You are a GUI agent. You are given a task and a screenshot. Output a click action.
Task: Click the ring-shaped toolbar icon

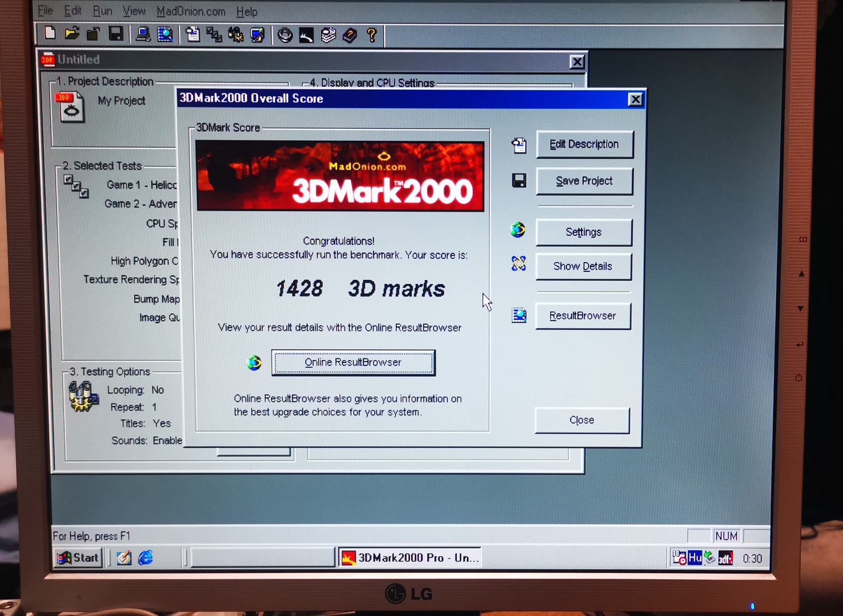tap(285, 35)
